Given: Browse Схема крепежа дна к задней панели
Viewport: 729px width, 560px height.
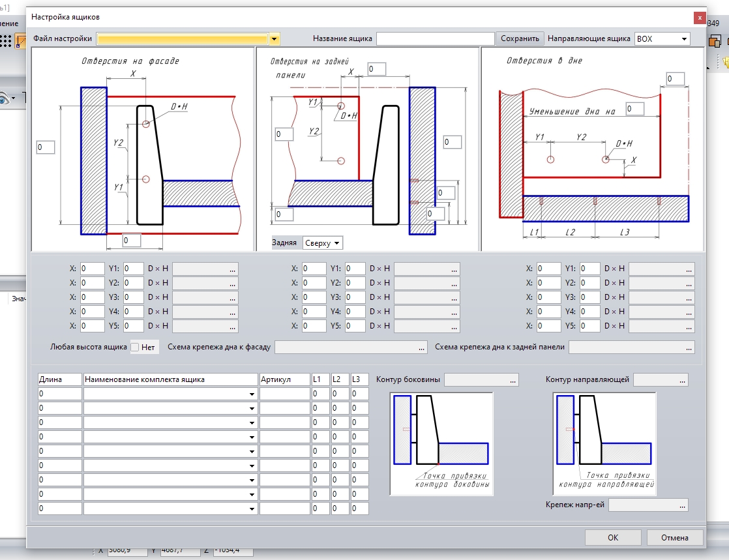Looking at the screenshot, I should click(689, 347).
